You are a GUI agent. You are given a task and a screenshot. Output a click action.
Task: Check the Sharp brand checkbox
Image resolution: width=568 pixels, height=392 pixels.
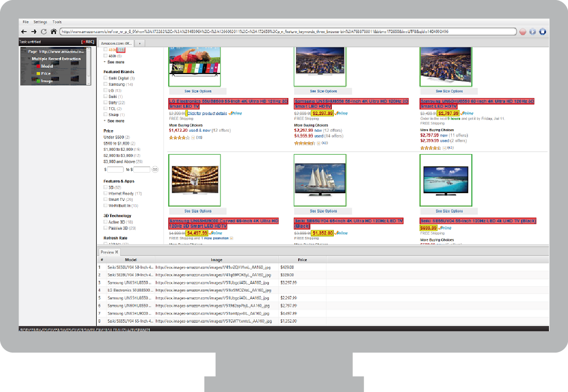coord(105,115)
